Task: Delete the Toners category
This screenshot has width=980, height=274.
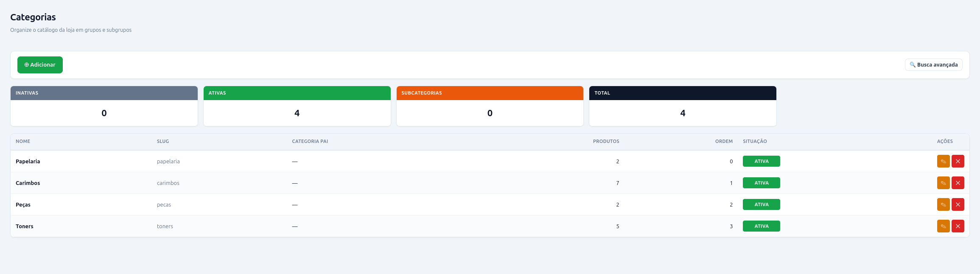Action: point(958,226)
